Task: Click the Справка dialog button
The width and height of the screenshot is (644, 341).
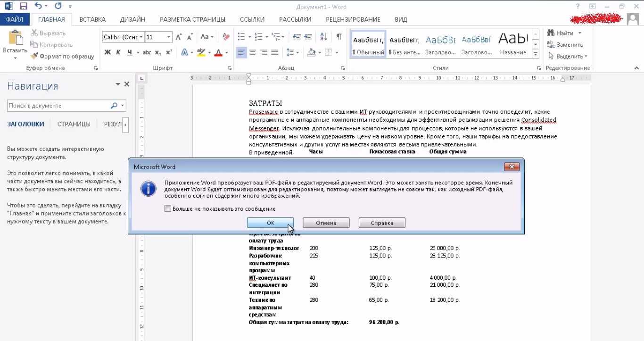Action: point(382,223)
